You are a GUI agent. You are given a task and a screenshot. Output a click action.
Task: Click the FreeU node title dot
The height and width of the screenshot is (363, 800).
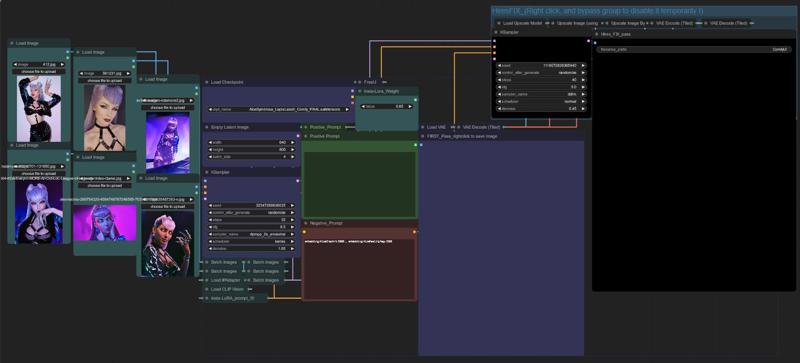pyautogui.click(x=360, y=82)
